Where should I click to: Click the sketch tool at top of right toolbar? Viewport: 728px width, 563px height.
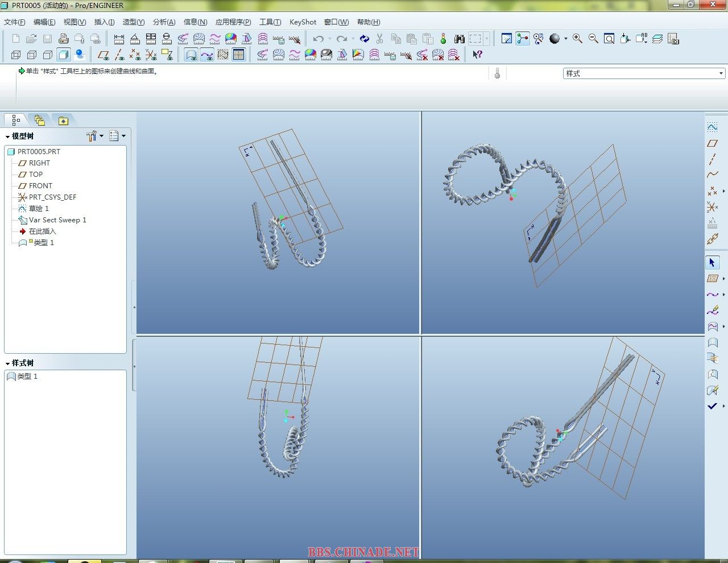point(712,127)
